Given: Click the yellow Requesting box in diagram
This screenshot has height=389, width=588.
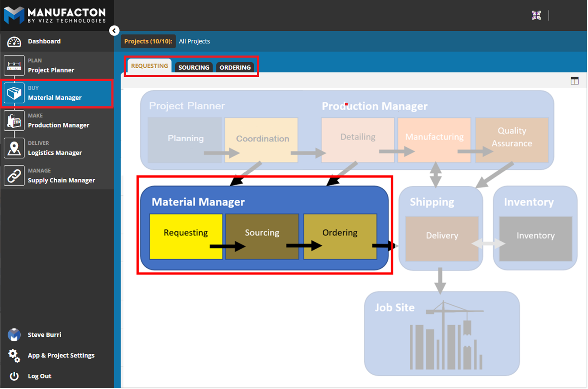Looking at the screenshot, I should point(186,236).
